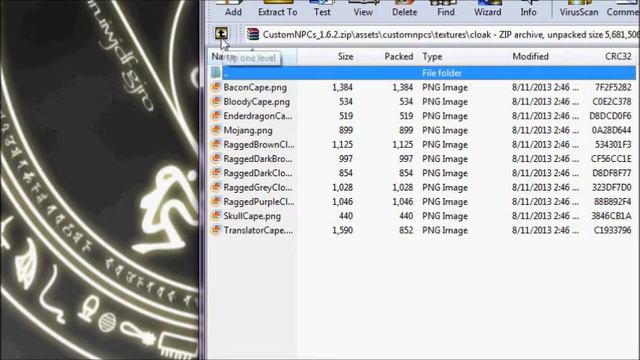Viewport: 640px width, 360px height.
Task: Click the View toolbar button
Action: point(363,9)
